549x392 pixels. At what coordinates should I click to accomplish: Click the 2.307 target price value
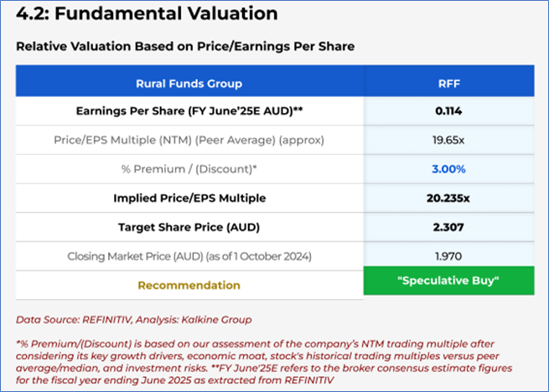[x=448, y=227]
